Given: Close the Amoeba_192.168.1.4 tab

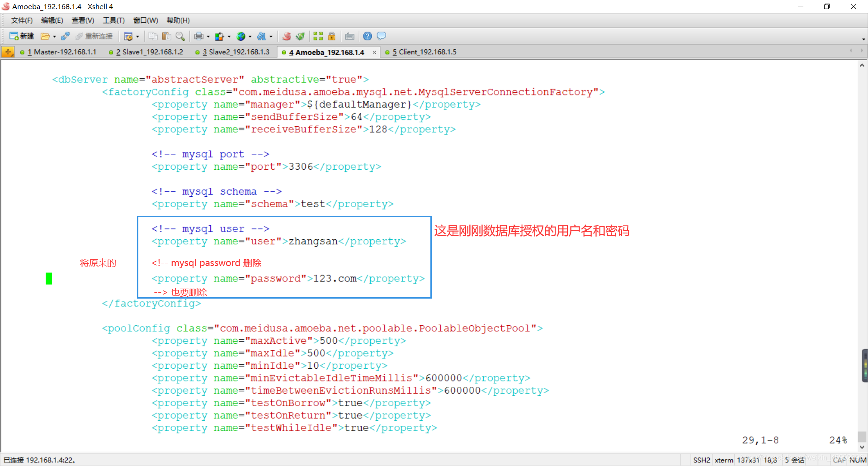Looking at the screenshot, I should (x=374, y=52).
